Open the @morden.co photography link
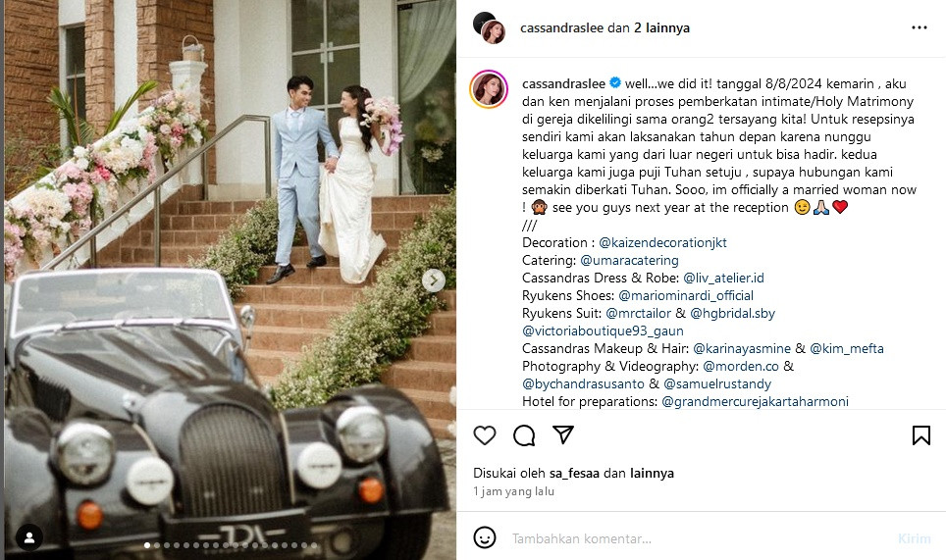The width and height of the screenshot is (946, 560). click(x=741, y=366)
